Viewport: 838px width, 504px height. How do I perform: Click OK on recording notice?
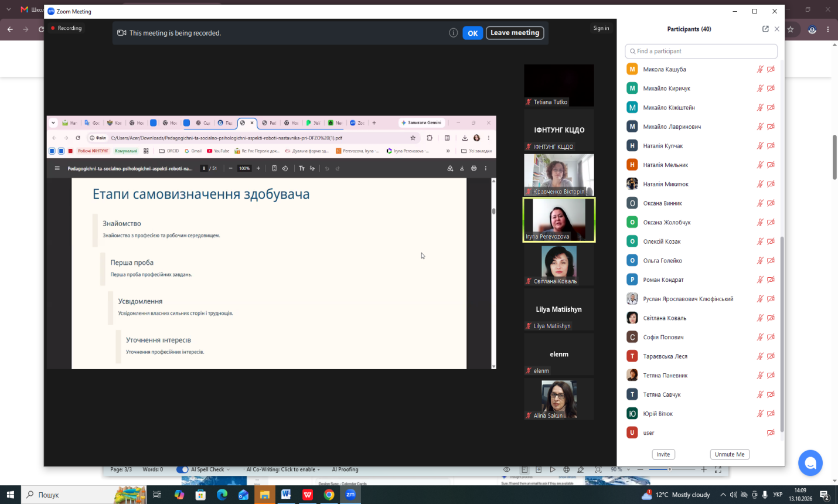point(473,33)
